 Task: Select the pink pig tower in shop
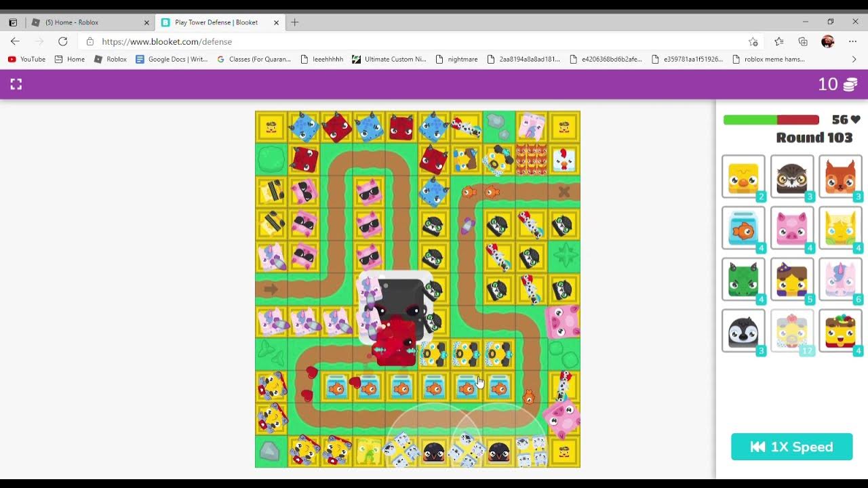792,228
